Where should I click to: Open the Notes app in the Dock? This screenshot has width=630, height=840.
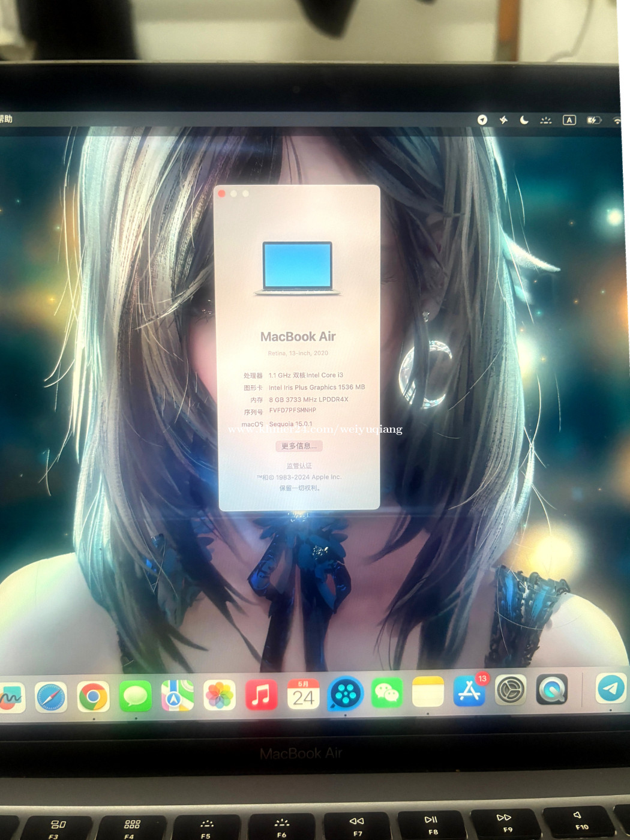pos(428,692)
